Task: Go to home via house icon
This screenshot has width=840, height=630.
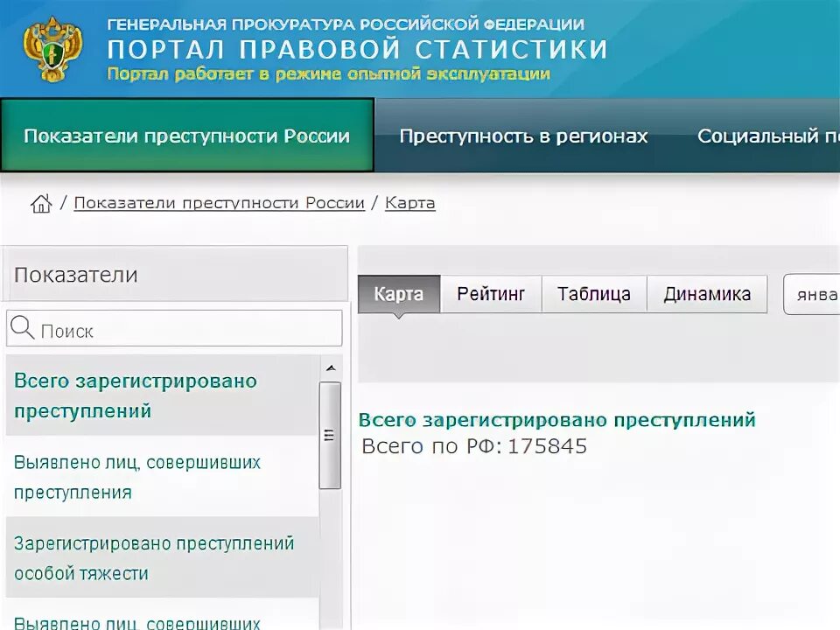Action: tap(41, 203)
